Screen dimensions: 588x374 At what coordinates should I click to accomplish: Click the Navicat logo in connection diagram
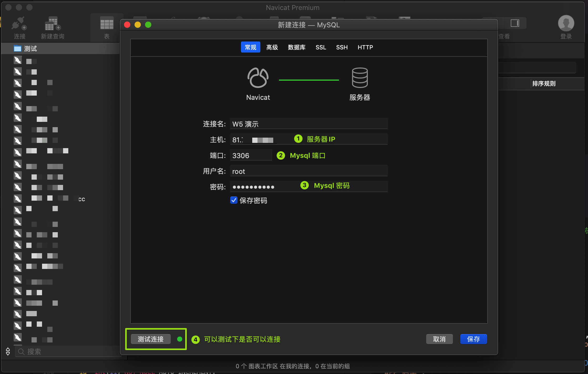[x=258, y=78]
